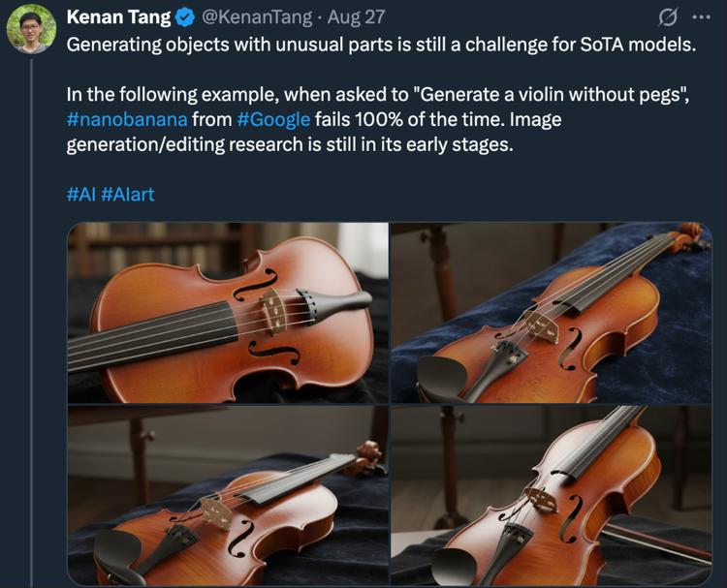The width and height of the screenshot is (727, 588).
Task: Click the blue verified badge
Action: pos(186,17)
